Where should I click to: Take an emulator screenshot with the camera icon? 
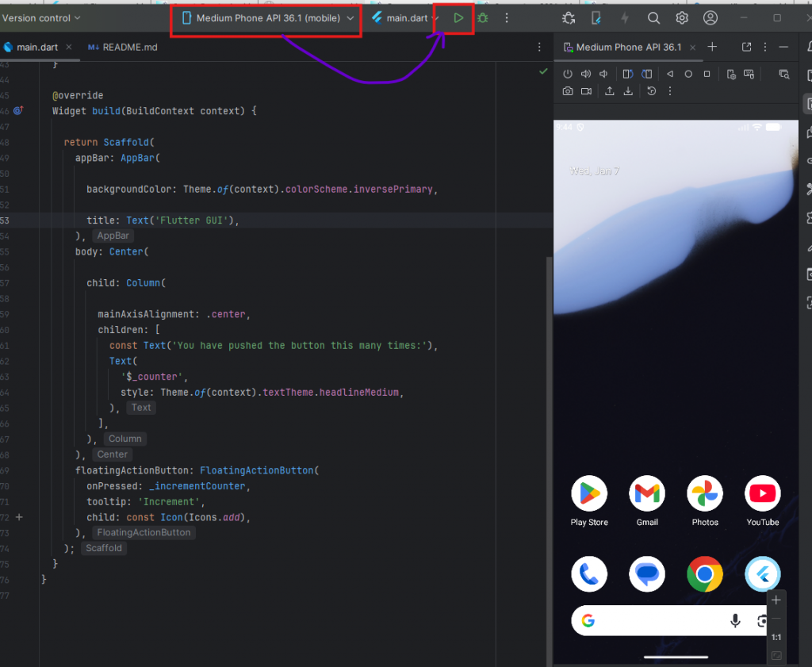coord(568,91)
